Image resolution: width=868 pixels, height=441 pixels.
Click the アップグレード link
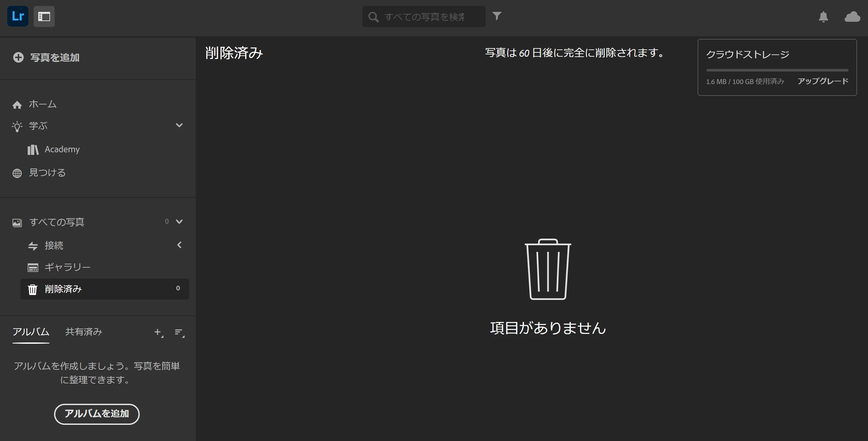tap(823, 81)
